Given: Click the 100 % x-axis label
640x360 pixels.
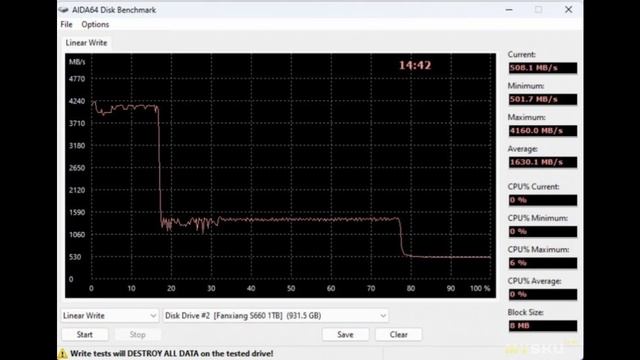Looking at the screenshot, I should tap(480, 289).
